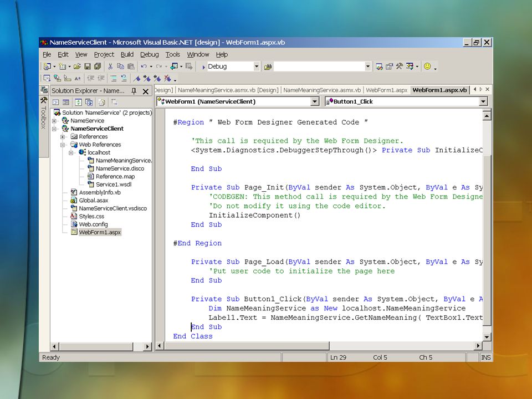The width and height of the screenshot is (532, 399).
Task: Click View Code icon in Solution Explorer
Action: coord(55,102)
